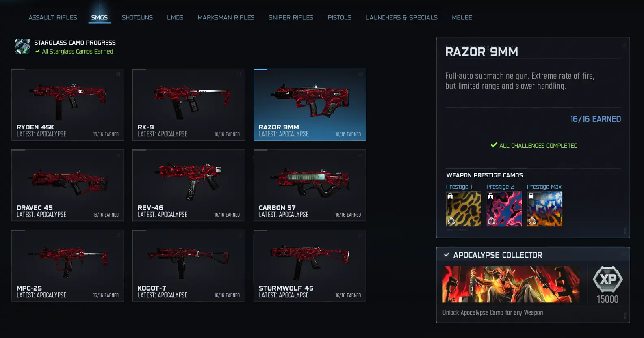The height and width of the screenshot is (338, 644).
Task: Click the All Challenges Completed checkmark
Action: click(494, 145)
